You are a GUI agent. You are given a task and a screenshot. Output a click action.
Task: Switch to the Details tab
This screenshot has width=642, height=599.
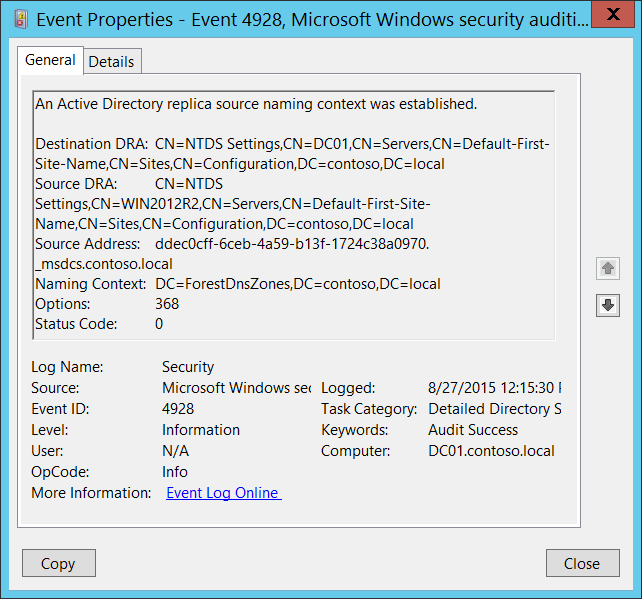pos(111,61)
